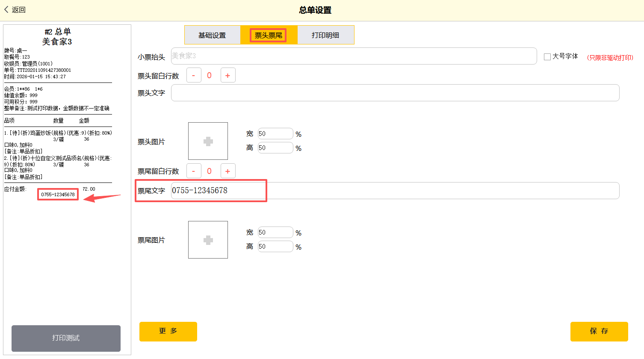Screen dimensions: 644x359
Task: Increase 票头留白行数 with plus button
Action: point(228,76)
